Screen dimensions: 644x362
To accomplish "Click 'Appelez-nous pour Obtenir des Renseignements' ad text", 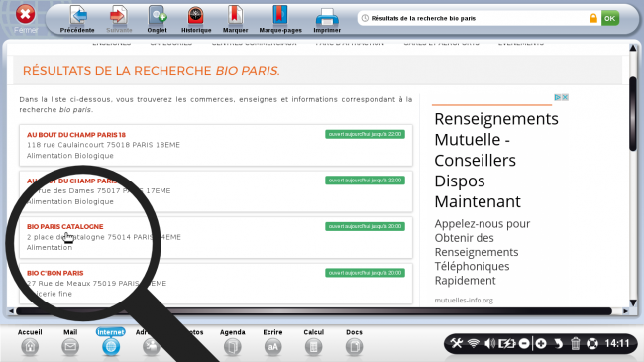I will click(483, 252).
